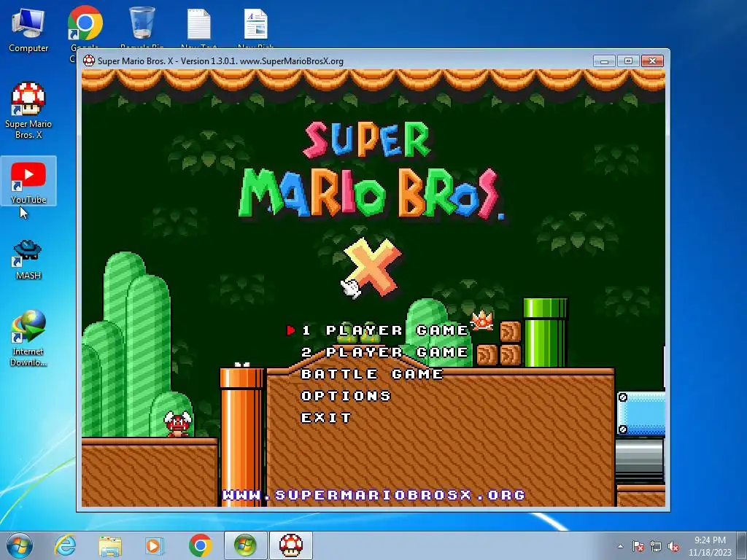This screenshot has height=560, width=747.
Task: Minimize the Super Mario Bros. X window
Action: 604,61
